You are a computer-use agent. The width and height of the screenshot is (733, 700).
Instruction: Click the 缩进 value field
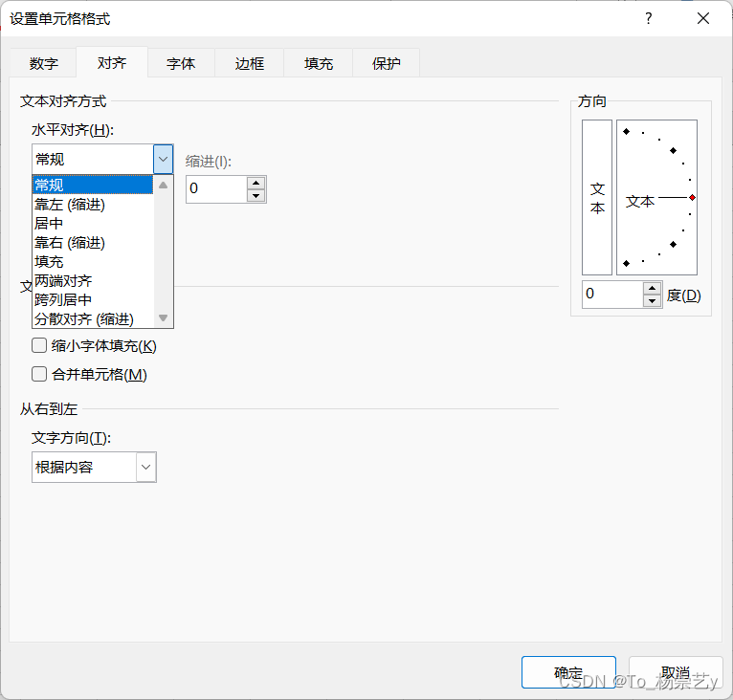pyautogui.click(x=216, y=188)
